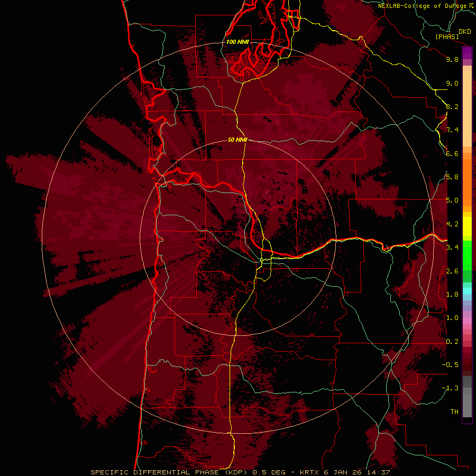Click the 1.8 value on the color scale
The width and height of the screenshot is (476, 476).
click(452, 295)
